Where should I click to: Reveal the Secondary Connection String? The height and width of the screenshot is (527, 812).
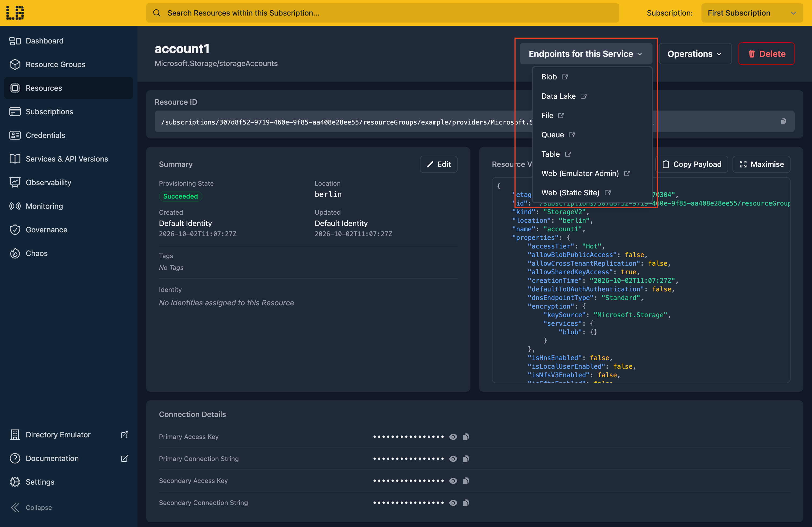[453, 503]
